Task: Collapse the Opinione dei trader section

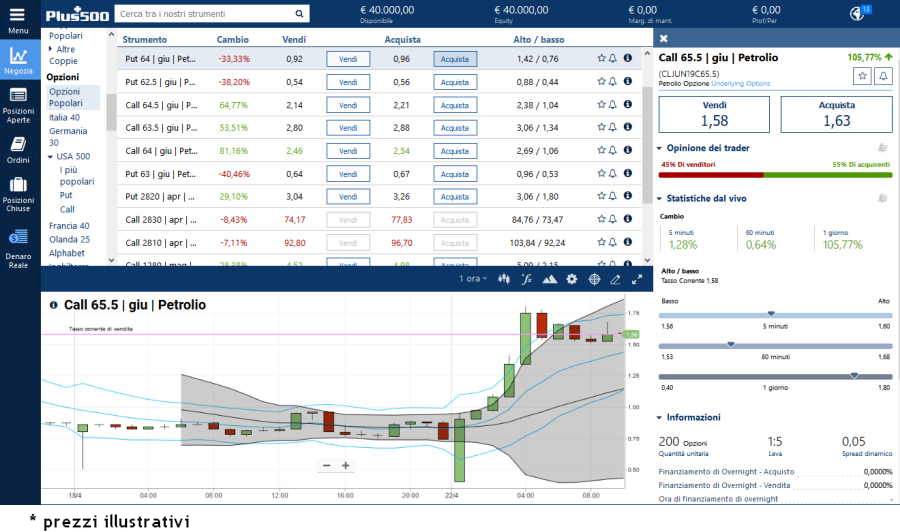Action: [x=661, y=147]
